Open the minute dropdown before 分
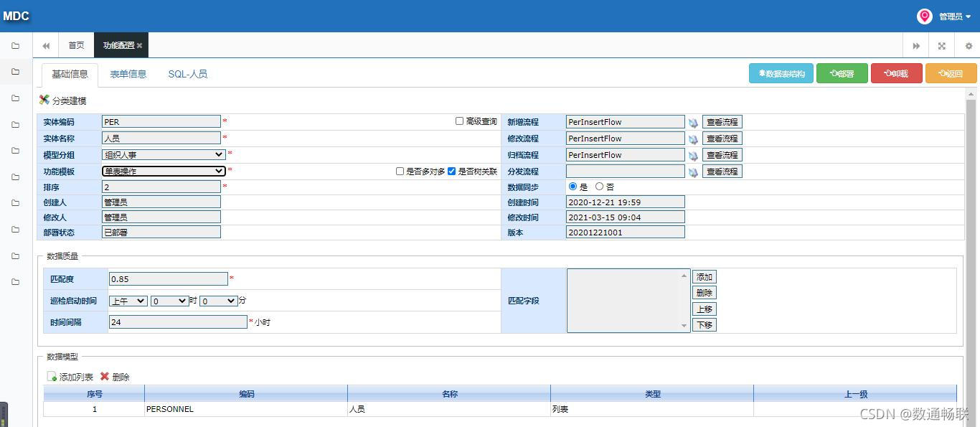Screen dimensions: 980x427 (x=218, y=301)
